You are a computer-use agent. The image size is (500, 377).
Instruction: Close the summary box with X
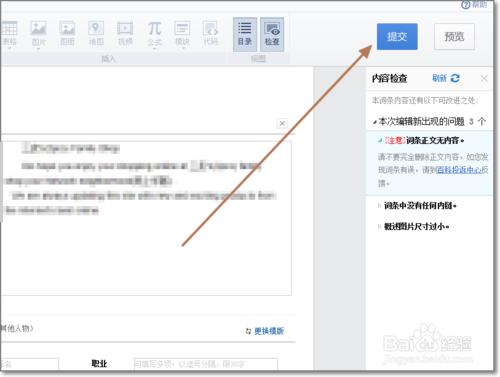tap(282, 123)
